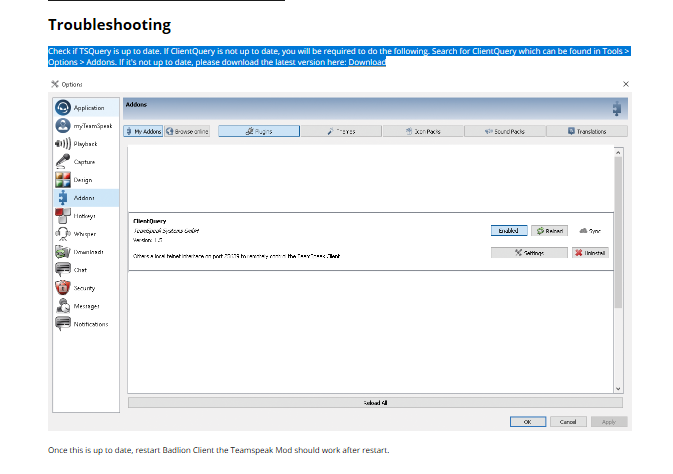Switch to Browse online view
Image resolution: width=673 pixels, height=474 pixels.
187,131
